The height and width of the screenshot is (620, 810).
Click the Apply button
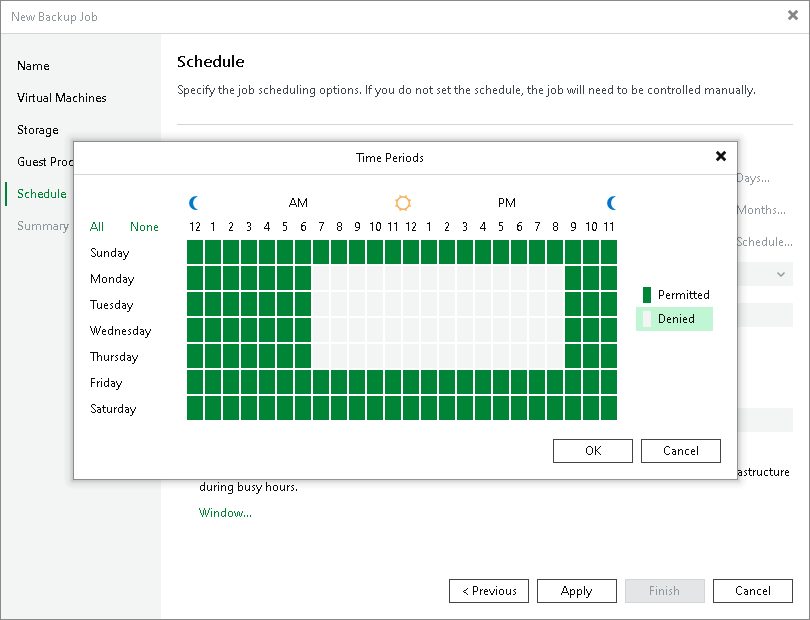coord(577,591)
